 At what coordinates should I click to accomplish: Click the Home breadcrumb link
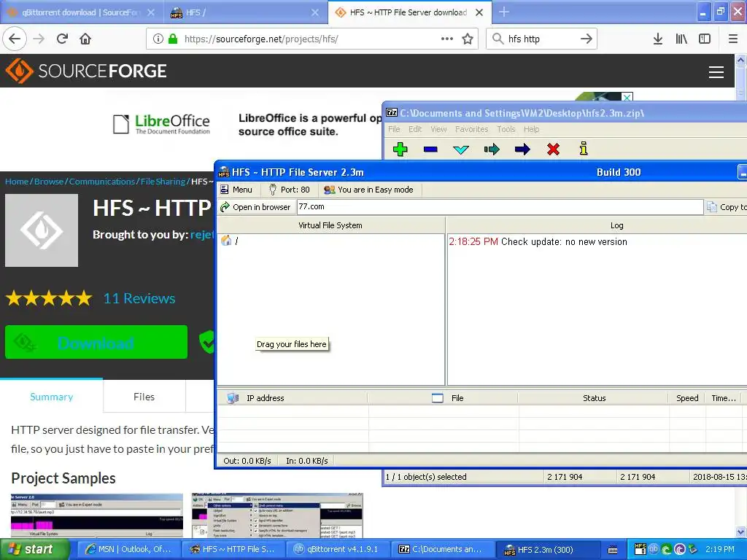(x=17, y=182)
